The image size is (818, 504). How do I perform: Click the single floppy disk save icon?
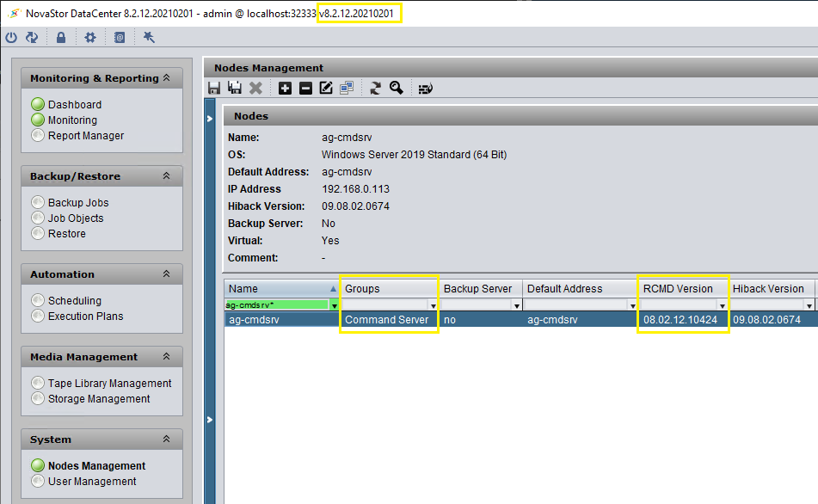(x=214, y=89)
